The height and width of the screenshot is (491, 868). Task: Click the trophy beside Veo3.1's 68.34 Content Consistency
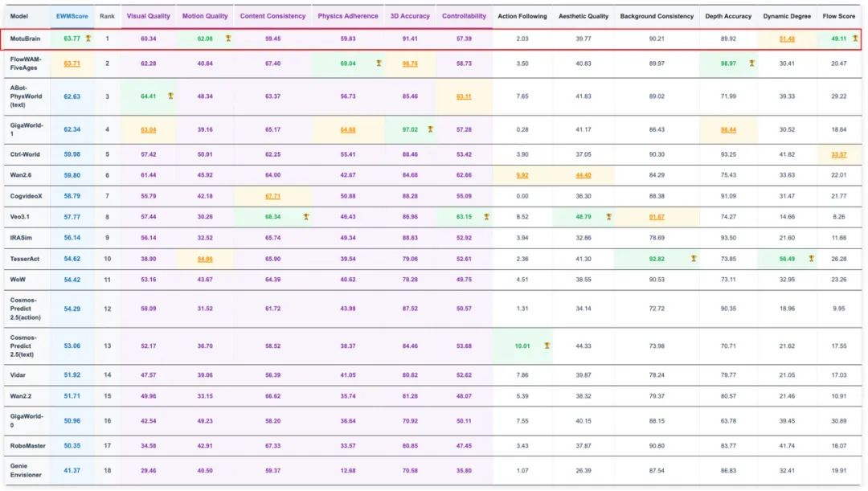[x=306, y=217]
